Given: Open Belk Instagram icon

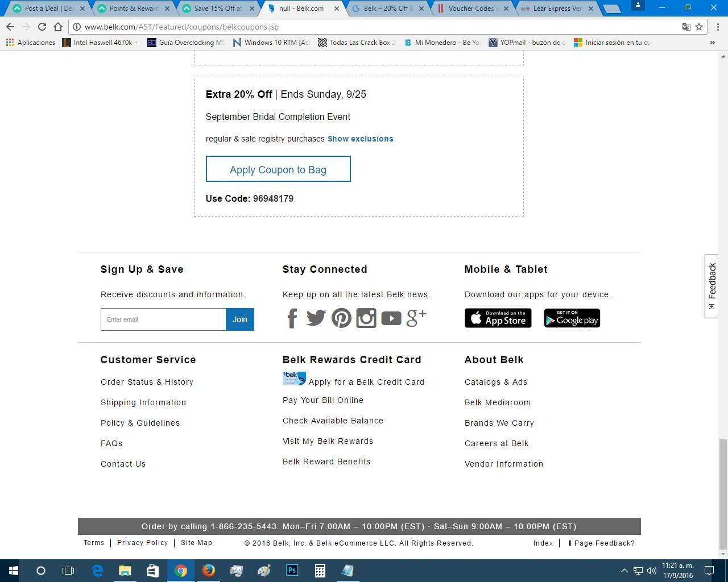Looking at the screenshot, I should pos(366,318).
